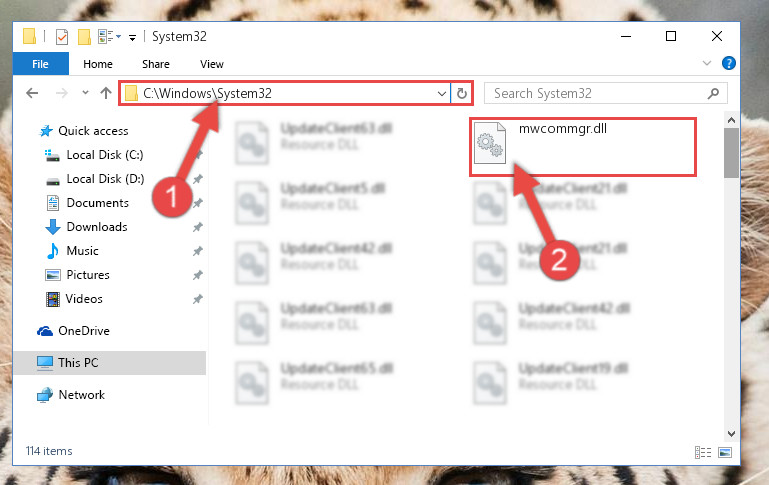769x485 pixels.
Task: Expand the ribbon with the chevron
Action: 707,63
